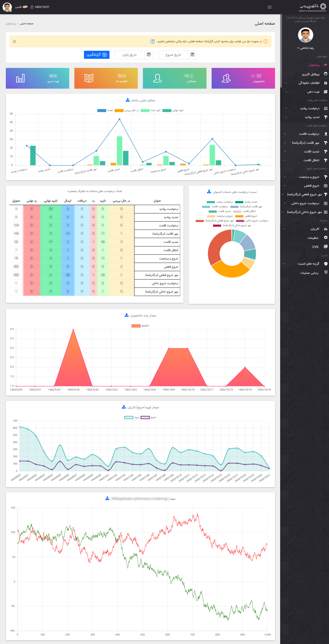Image resolution: width=329 pixels, height=644 pixels.
Task: Click the user avatar in top bar
Action: click(x=7, y=7)
